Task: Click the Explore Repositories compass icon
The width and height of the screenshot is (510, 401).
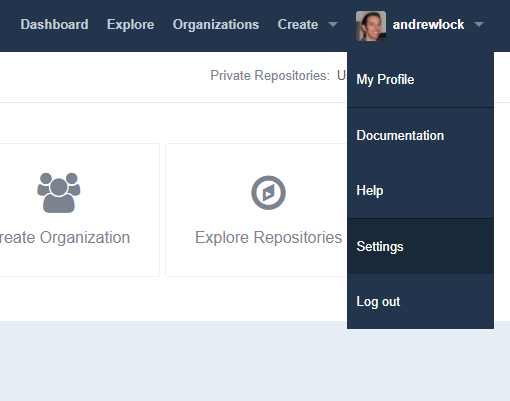Action: click(x=268, y=193)
